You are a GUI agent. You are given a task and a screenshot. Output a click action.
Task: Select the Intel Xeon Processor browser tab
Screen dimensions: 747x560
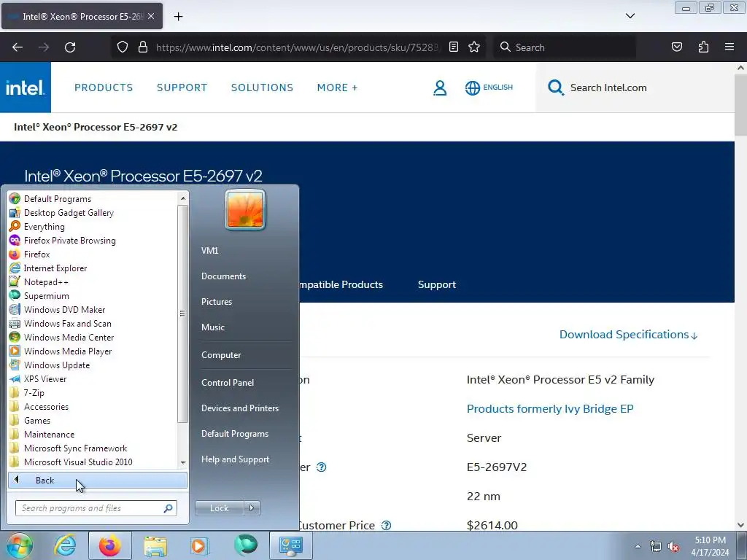[82, 16]
